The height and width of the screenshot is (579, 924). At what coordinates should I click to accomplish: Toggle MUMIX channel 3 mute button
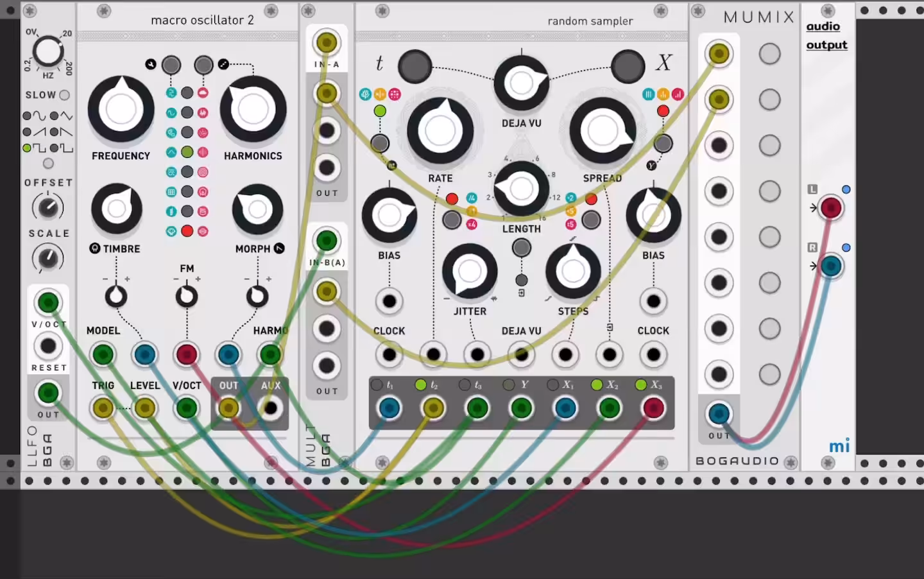coord(769,146)
